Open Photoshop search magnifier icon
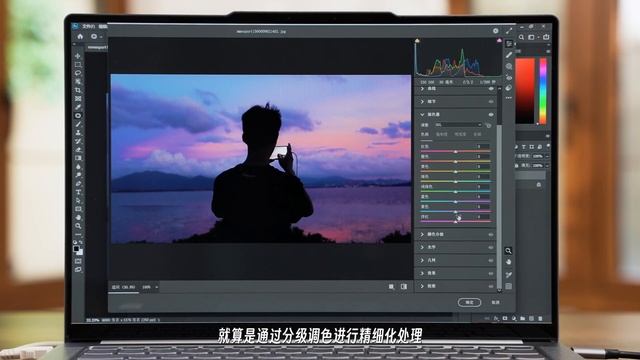The image size is (640, 360). click(x=521, y=37)
